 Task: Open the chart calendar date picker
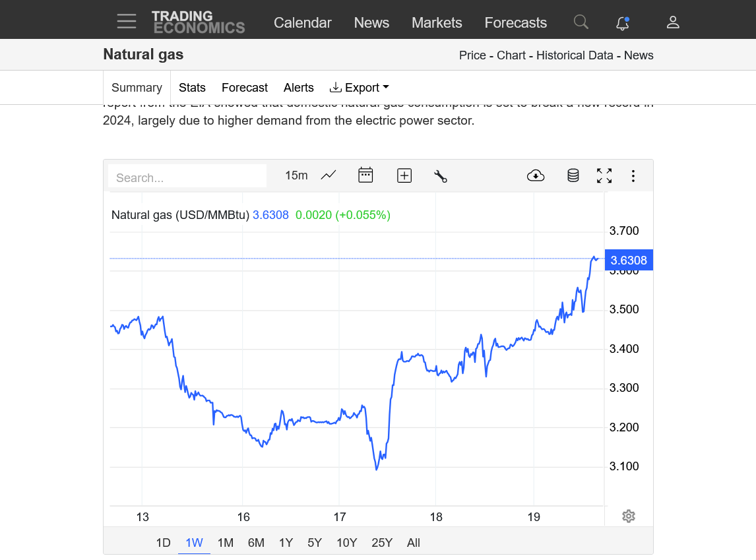(x=365, y=175)
